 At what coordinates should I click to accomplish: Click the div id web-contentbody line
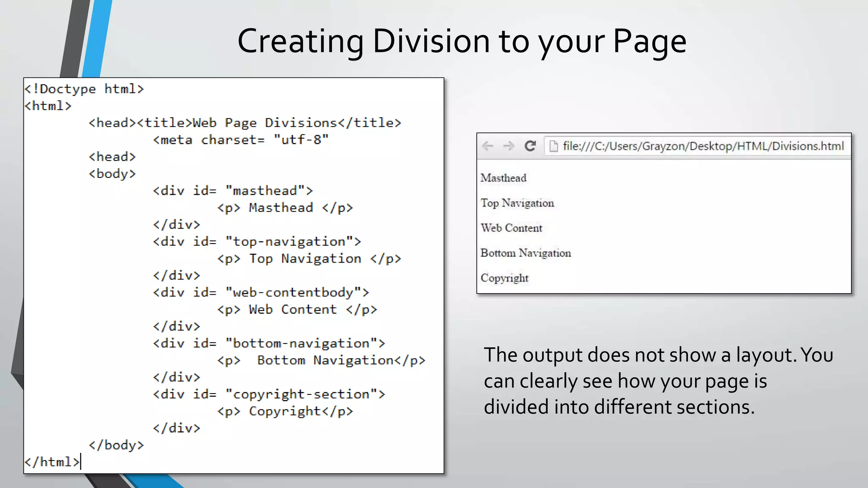(x=261, y=292)
